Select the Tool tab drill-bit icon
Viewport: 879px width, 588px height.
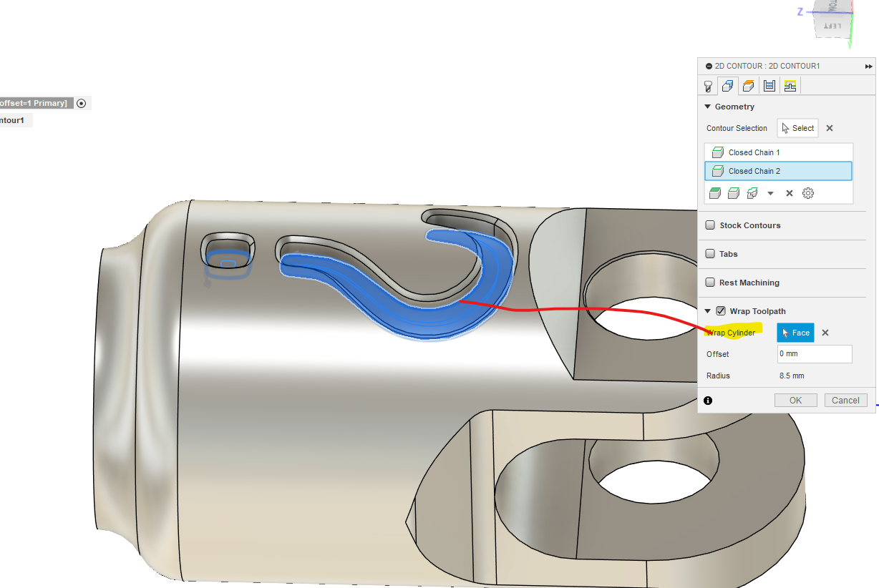(x=708, y=86)
